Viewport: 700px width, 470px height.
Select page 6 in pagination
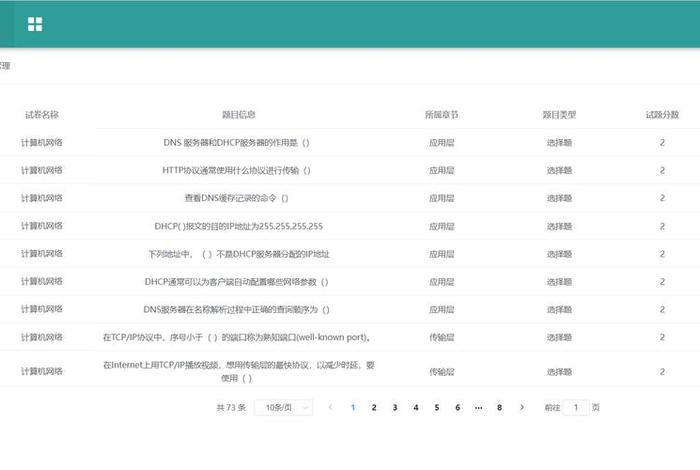[x=458, y=408]
